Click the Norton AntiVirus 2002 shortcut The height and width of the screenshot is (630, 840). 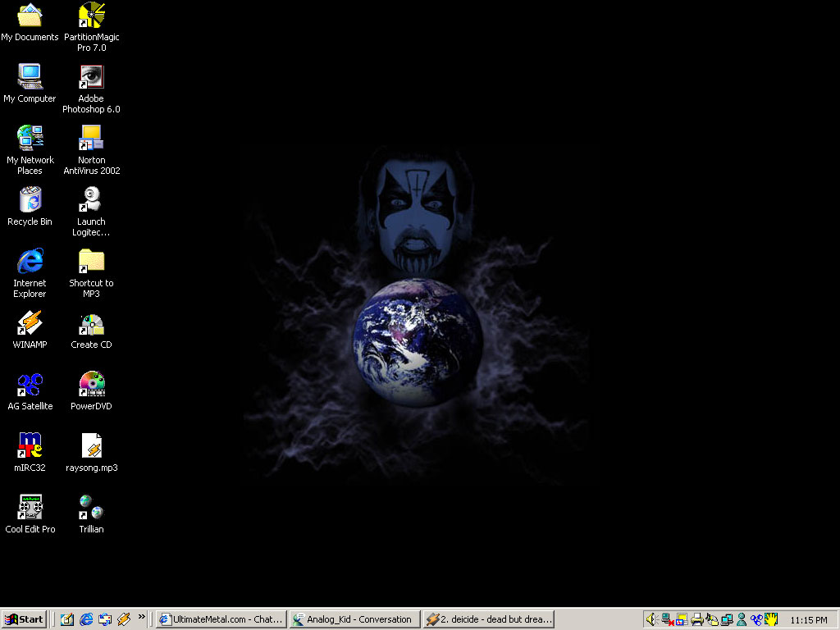coord(92,150)
